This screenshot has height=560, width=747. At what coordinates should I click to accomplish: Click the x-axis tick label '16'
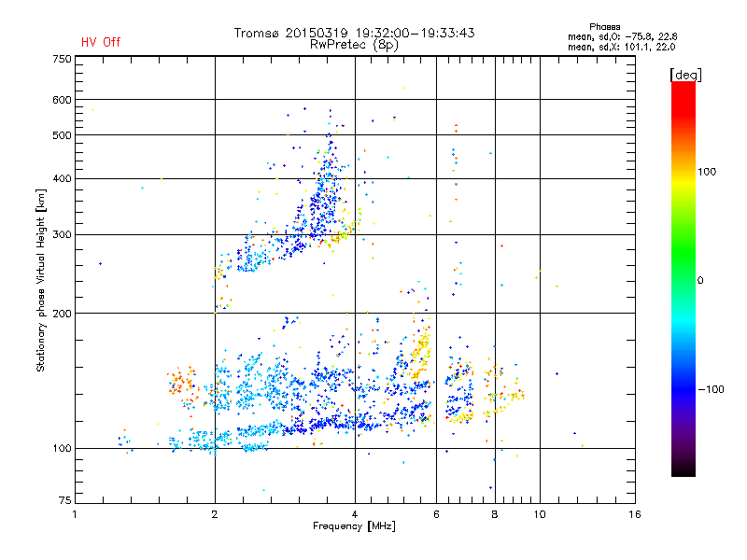(635, 514)
